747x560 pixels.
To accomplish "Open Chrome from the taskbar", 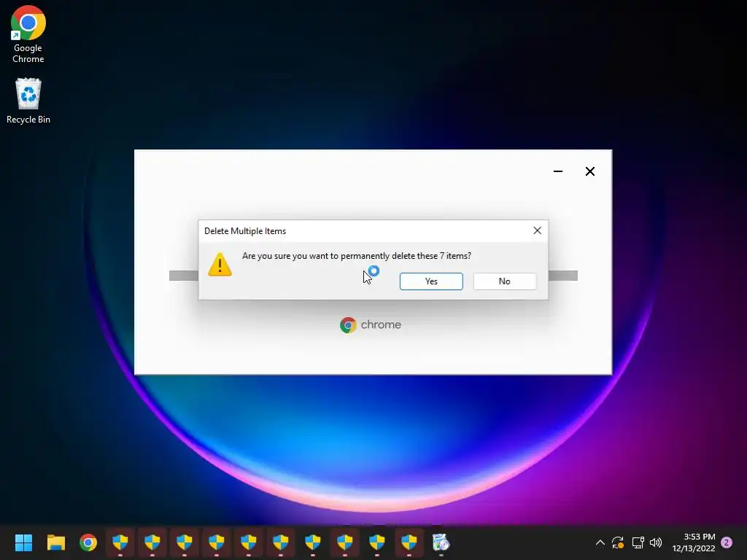I will [x=88, y=542].
